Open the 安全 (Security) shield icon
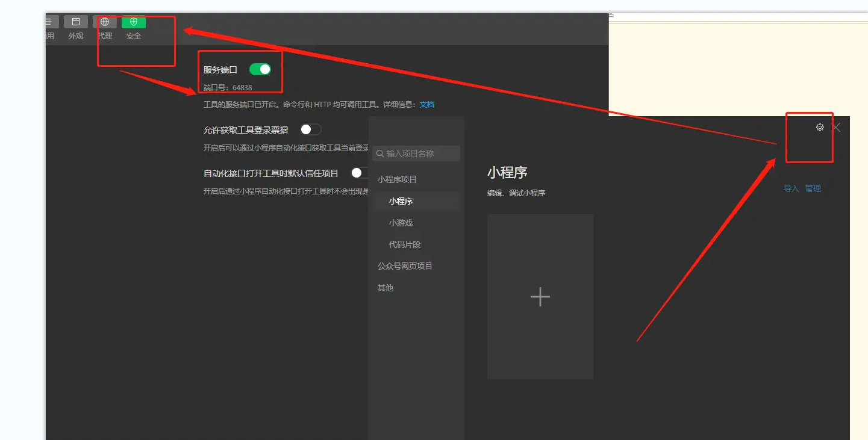Screen dimensions: 868x440 133,22
